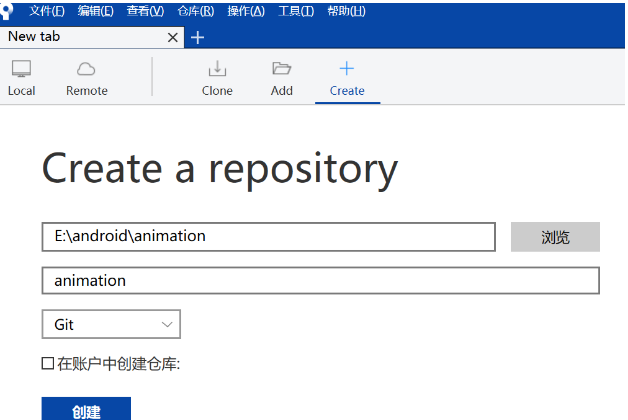The height and width of the screenshot is (420, 628).
Task: Click the 创建 create button
Action: [86, 409]
